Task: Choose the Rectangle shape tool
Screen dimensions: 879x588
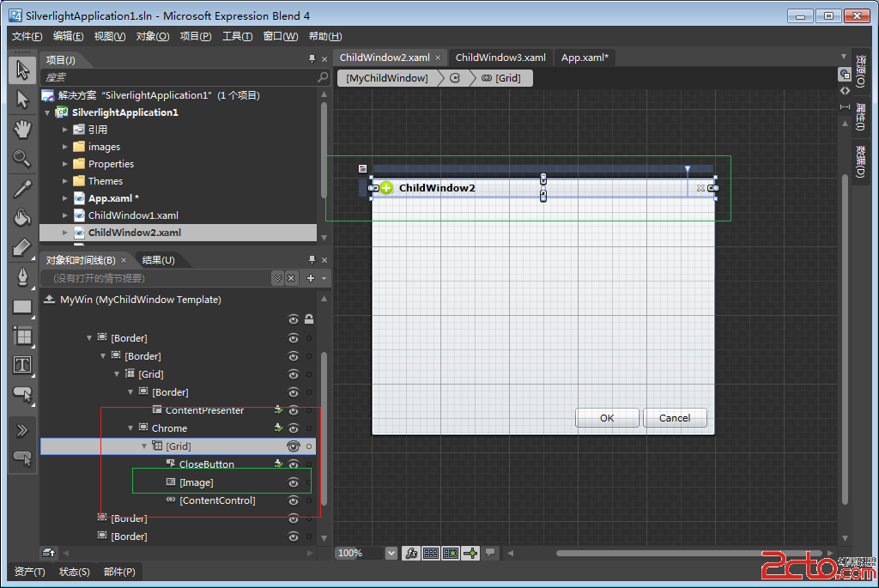Action: tap(22, 306)
